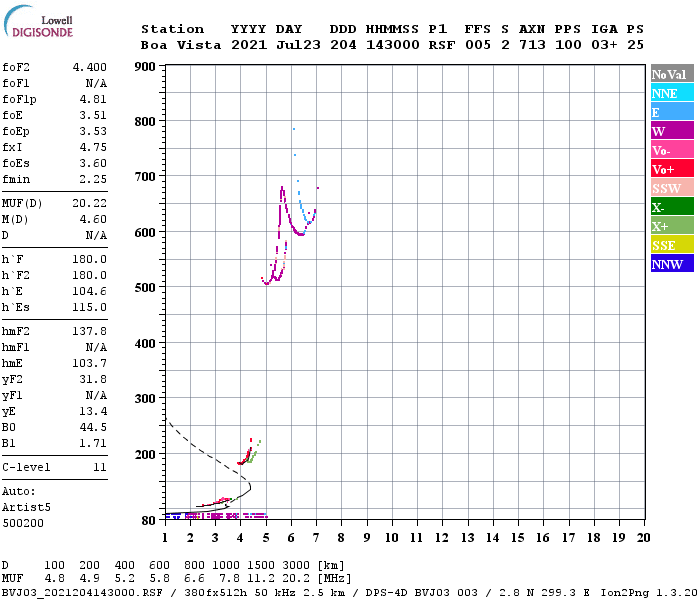Viewport: 700px width, 600px height.
Task: Click the M(D) value 4.60
Action: pyautogui.click(x=93, y=219)
